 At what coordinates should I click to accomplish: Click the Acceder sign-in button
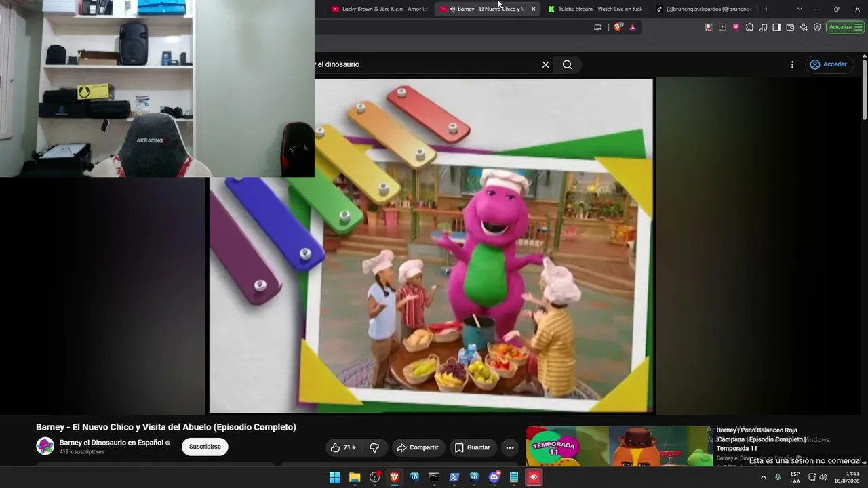click(x=829, y=64)
